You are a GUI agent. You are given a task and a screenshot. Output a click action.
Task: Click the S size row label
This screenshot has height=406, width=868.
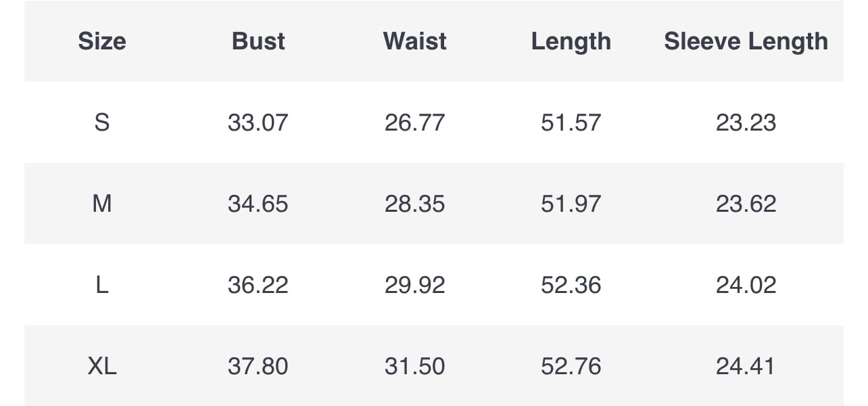pyautogui.click(x=101, y=122)
